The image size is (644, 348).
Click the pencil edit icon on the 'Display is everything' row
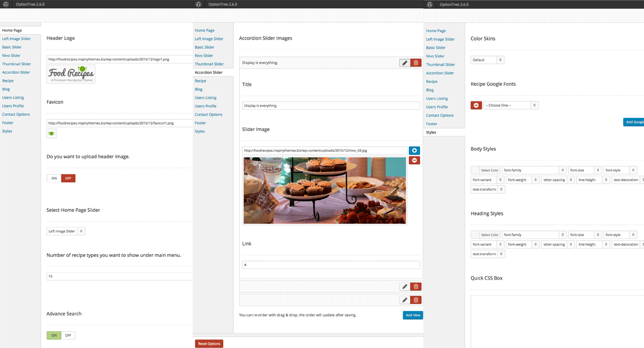(404, 63)
